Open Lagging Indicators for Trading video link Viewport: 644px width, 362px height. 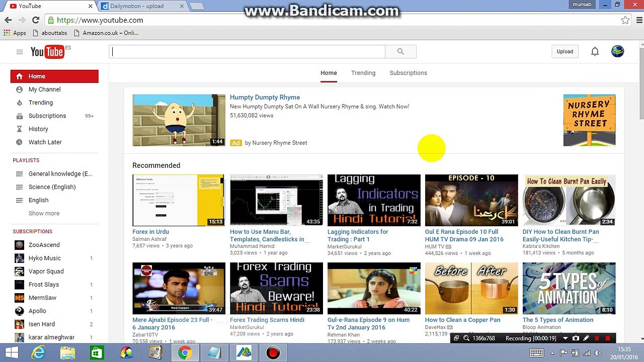tap(358, 235)
